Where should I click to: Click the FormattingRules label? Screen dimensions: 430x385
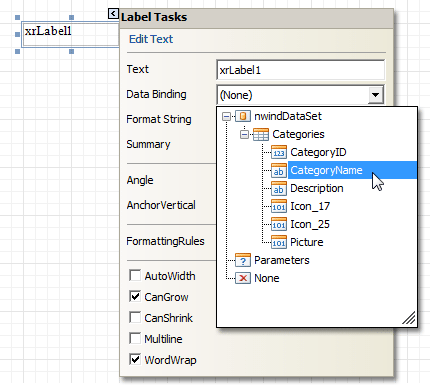(165, 241)
